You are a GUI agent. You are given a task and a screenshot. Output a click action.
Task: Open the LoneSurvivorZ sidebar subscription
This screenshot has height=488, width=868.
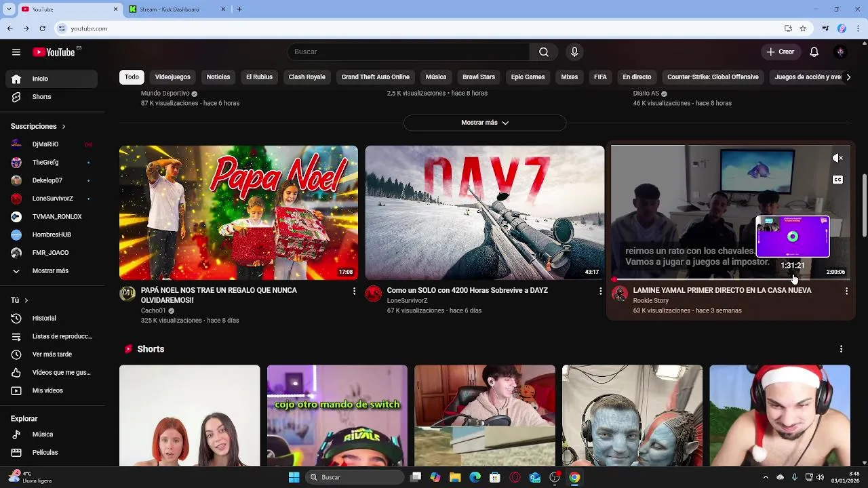(x=52, y=199)
